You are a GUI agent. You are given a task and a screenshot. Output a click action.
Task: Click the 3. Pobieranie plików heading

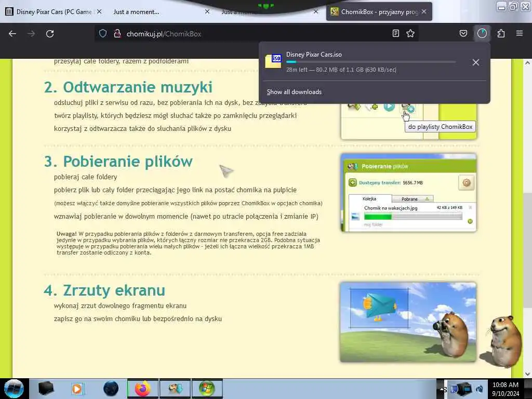(118, 162)
